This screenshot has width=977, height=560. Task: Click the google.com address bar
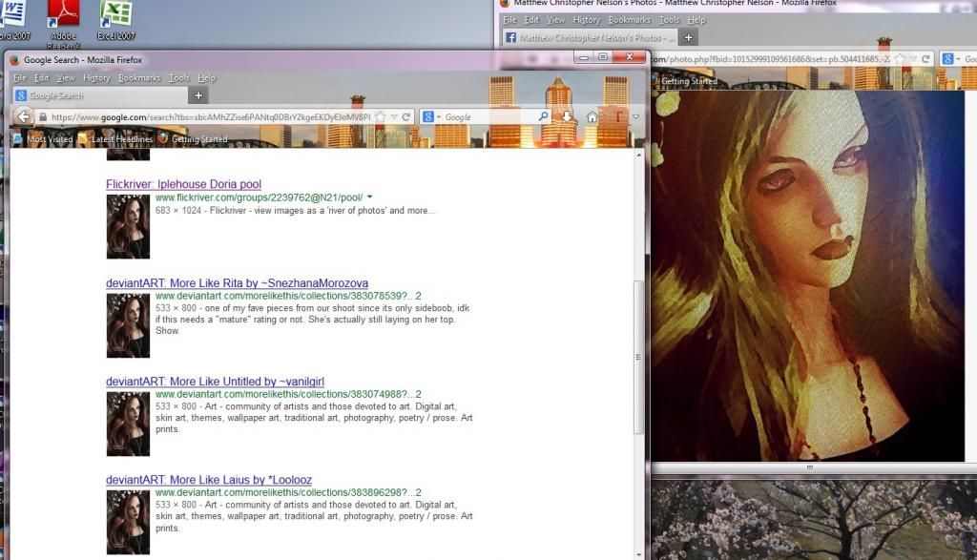point(211,117)
